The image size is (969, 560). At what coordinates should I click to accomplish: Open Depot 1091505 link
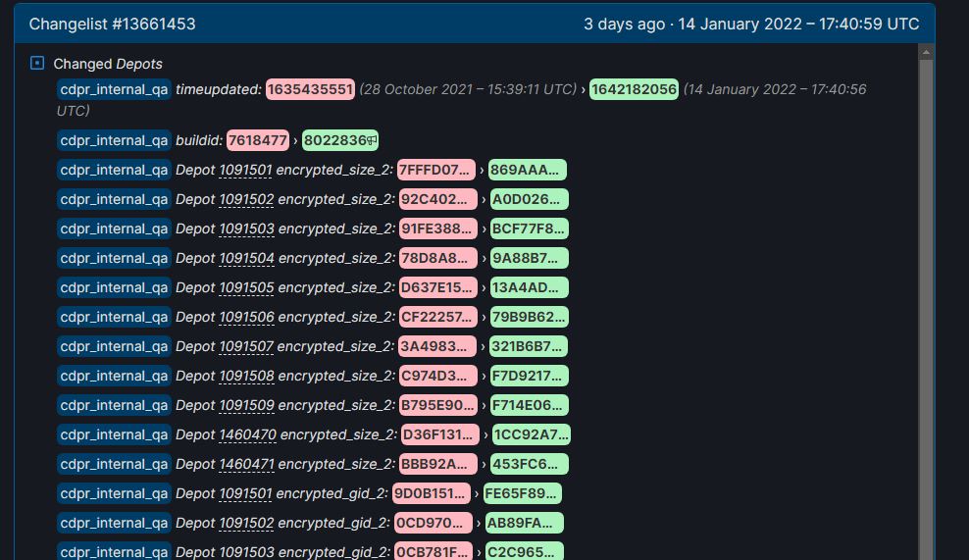point(246,287)
